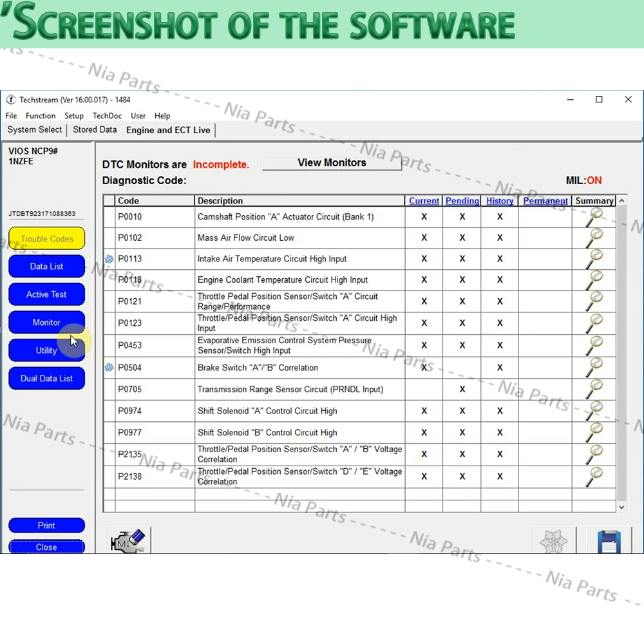Click the Print button
Viewport: 644px width, 644px height.
pos(47,526)
